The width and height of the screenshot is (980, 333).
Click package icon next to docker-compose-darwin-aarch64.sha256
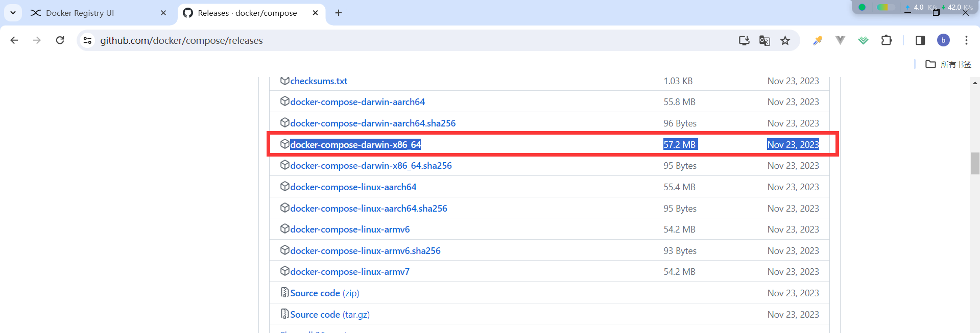coord(285,122)
